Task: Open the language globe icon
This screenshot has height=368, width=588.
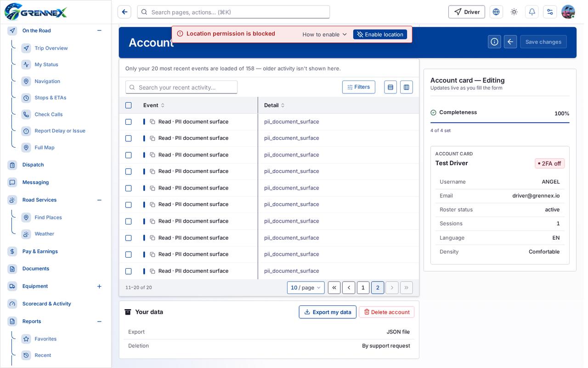Action: coord(496,12)
